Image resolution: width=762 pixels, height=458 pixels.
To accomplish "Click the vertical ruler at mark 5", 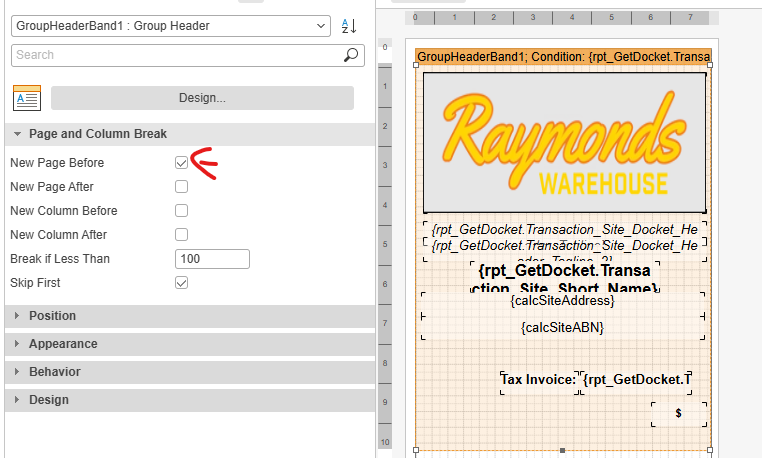I will (385, 244).
